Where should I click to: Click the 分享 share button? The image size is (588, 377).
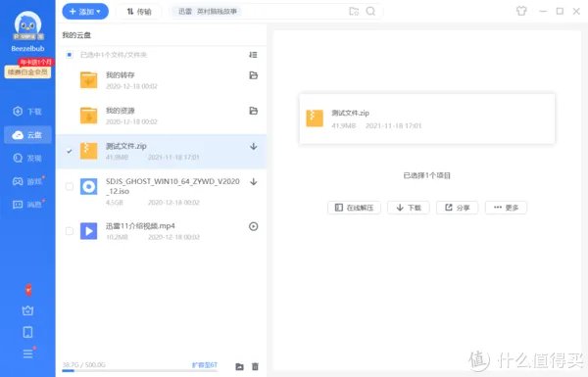tap(457, 208)
